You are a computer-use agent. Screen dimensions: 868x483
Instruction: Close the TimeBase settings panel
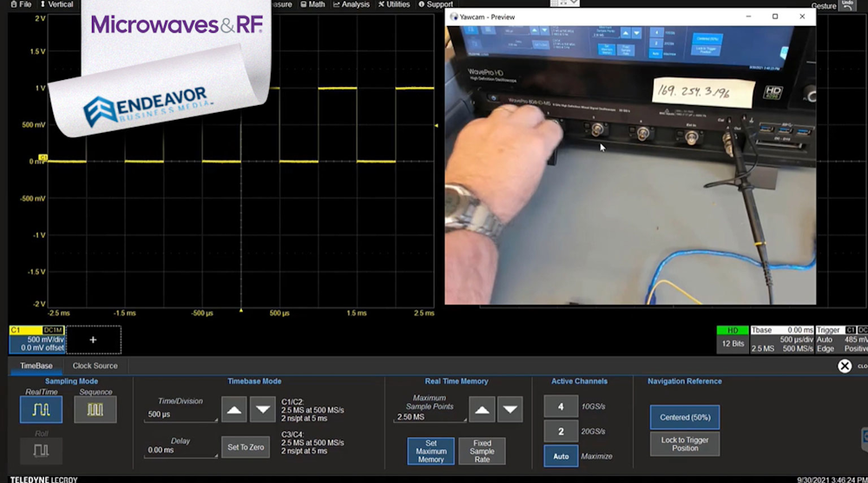click(x=845, y=366)
